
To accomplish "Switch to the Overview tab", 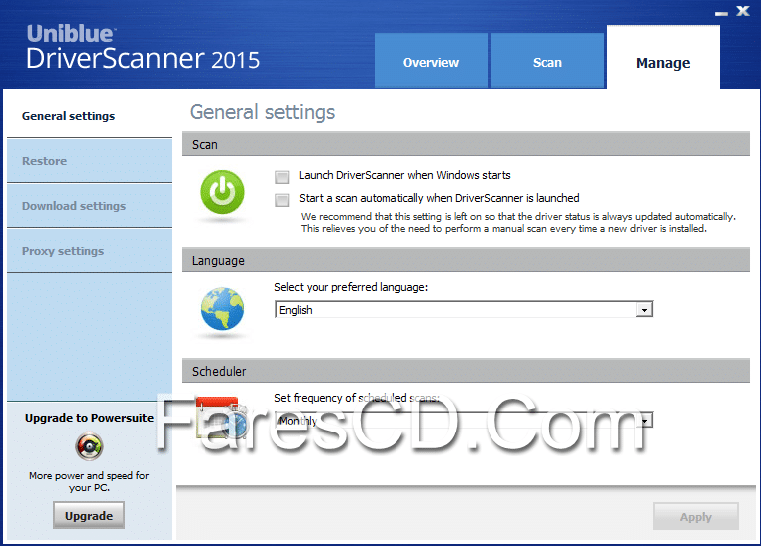I will (431, 61).
